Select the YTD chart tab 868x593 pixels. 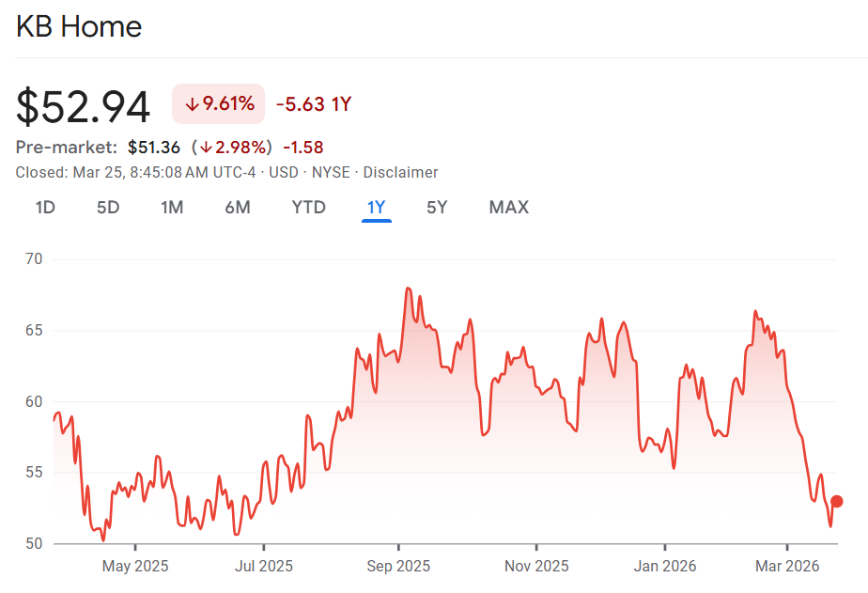(308, 207)
